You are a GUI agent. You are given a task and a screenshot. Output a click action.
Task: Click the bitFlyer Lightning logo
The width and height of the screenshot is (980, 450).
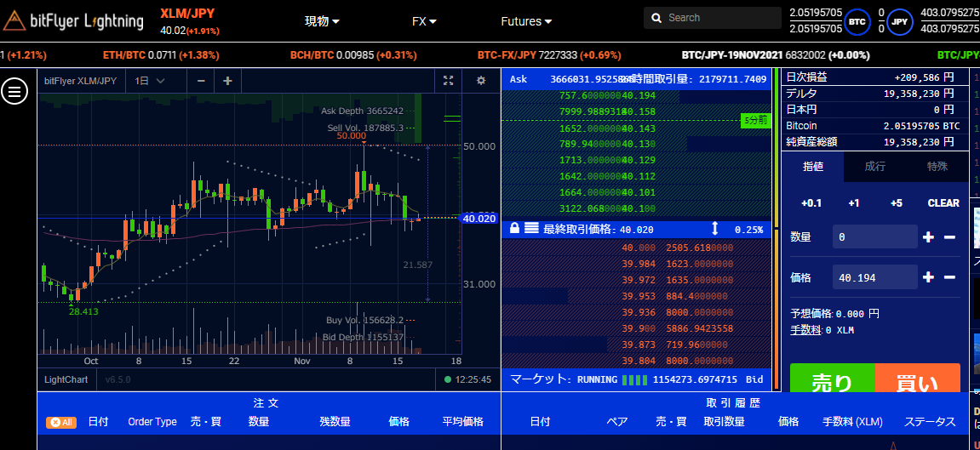[x=73, y=21]
